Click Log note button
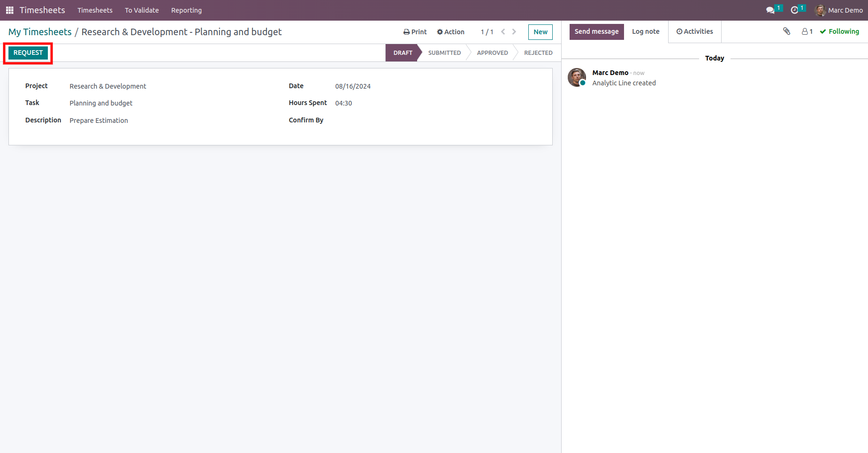This screenshot has height=453, width=868. (x=646, y=31)
